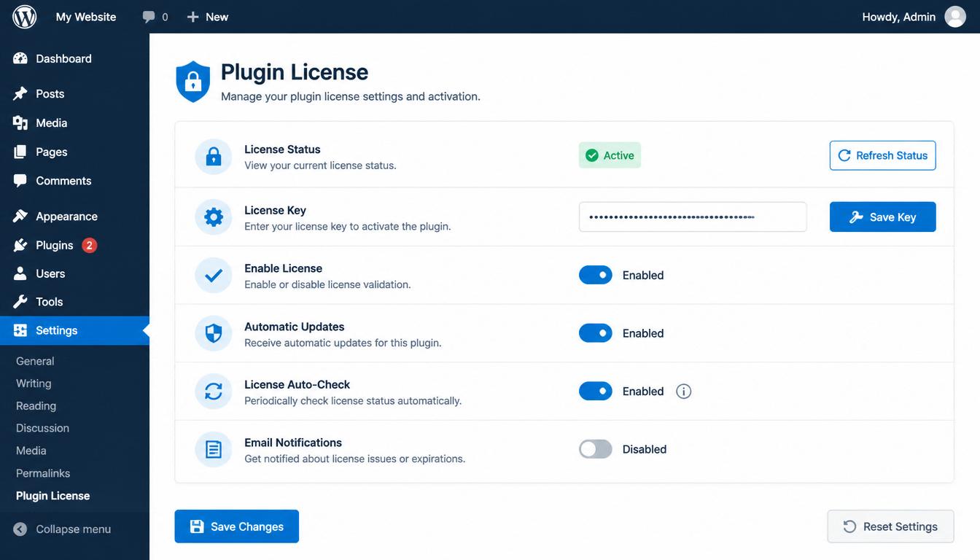
Task: Click the Users person icon
Action: coord(20,273)
